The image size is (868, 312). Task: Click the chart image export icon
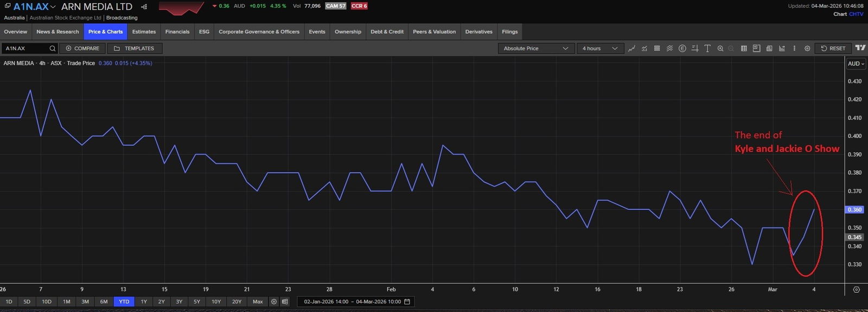coord(782,48)
